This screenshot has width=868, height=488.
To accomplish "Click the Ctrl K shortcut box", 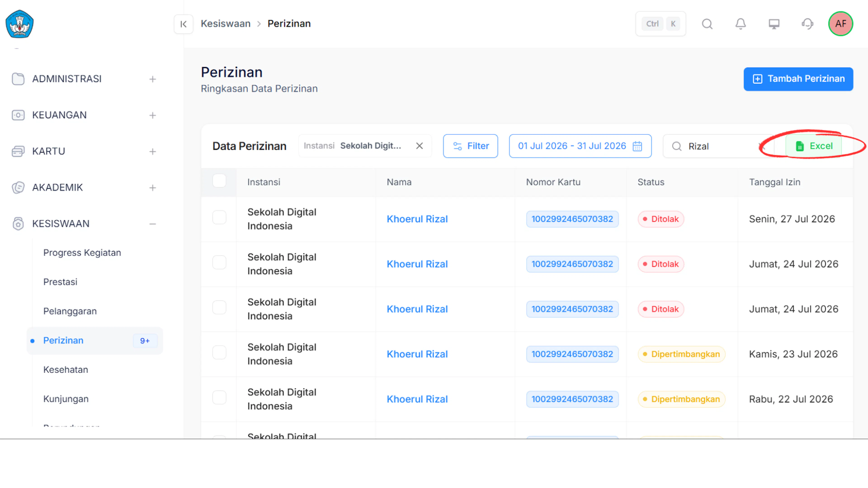I will [x=660, y=24].
